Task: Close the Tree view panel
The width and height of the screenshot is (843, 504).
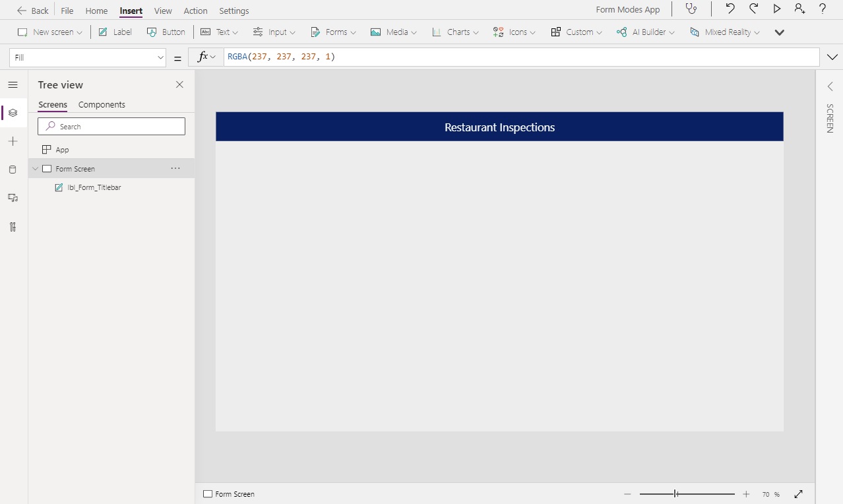Action: [179, 84]
